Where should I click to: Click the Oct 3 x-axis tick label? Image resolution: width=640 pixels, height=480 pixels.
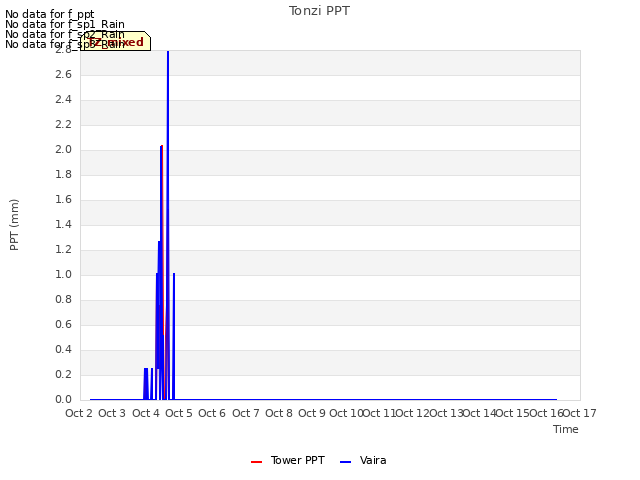[112, 413]
